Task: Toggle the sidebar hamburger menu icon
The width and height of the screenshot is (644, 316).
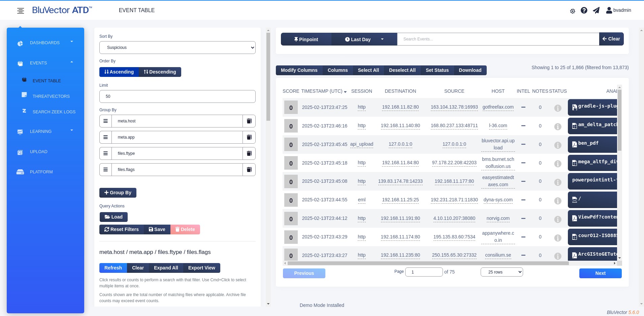Action: point(21,11)
